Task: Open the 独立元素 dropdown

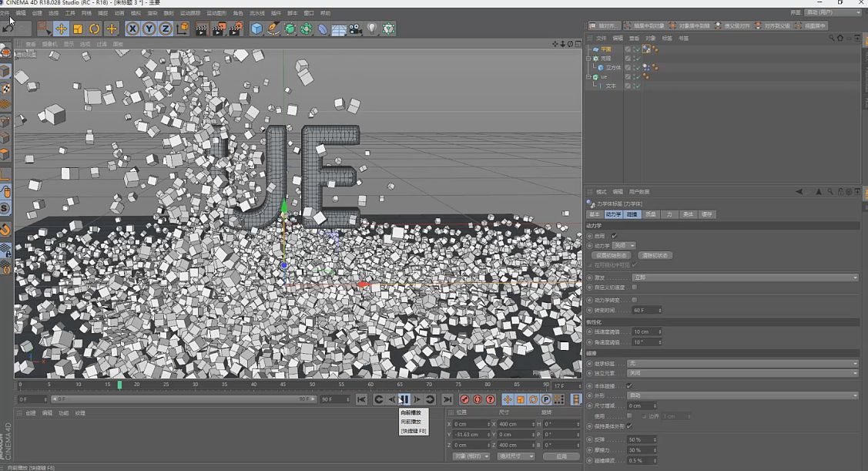Action: point(742,373)
